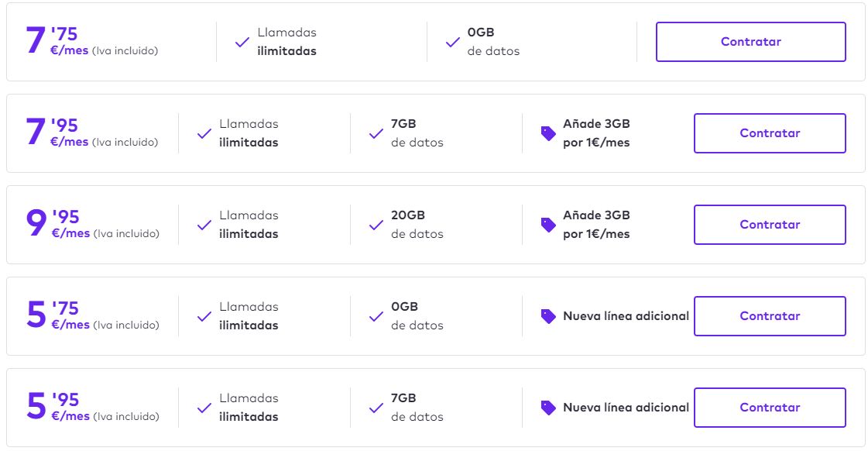This screenshot has width=868, height=451.
Task: Click calls checkmark in the 9'95 plan
Action: [204, 225]
